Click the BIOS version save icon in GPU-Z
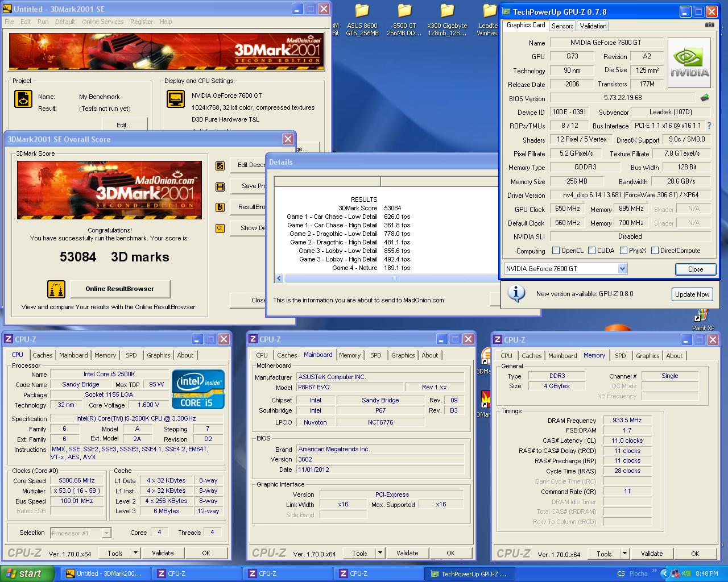728x582 pixels. click(x=705, y=98)
